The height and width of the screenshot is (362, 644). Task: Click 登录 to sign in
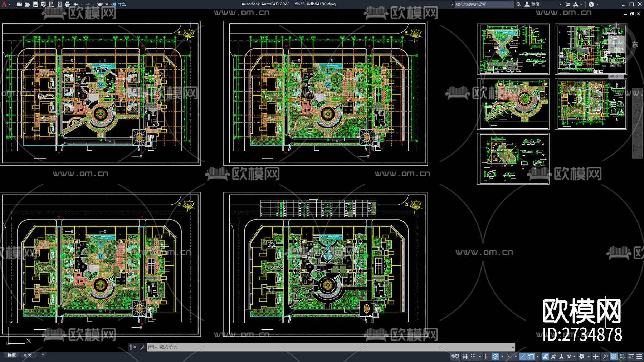[x=532, y=4]
